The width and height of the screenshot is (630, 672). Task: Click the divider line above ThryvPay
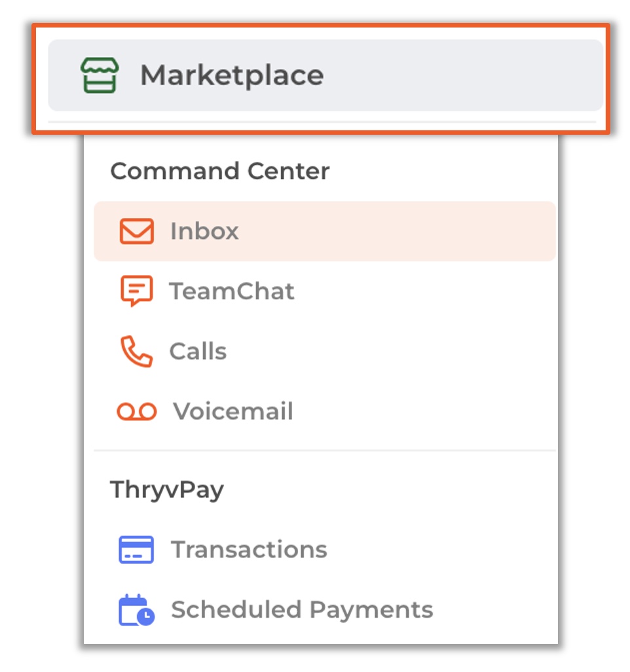coord(324,451)
